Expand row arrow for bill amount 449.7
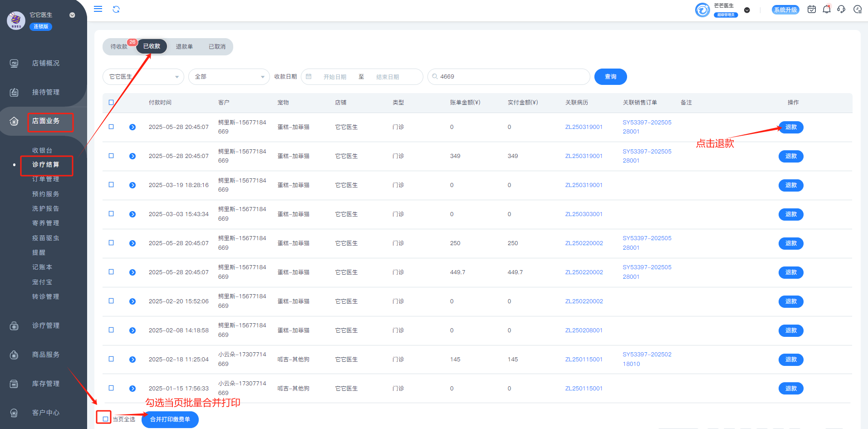Image resolution: width=868 pixels, height=429 pixels. 132,272
